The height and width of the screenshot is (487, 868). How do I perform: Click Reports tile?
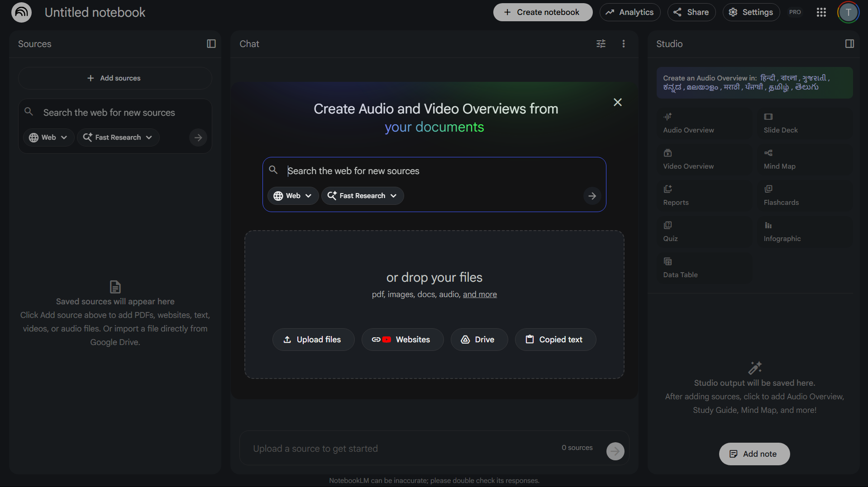(705, 195)
